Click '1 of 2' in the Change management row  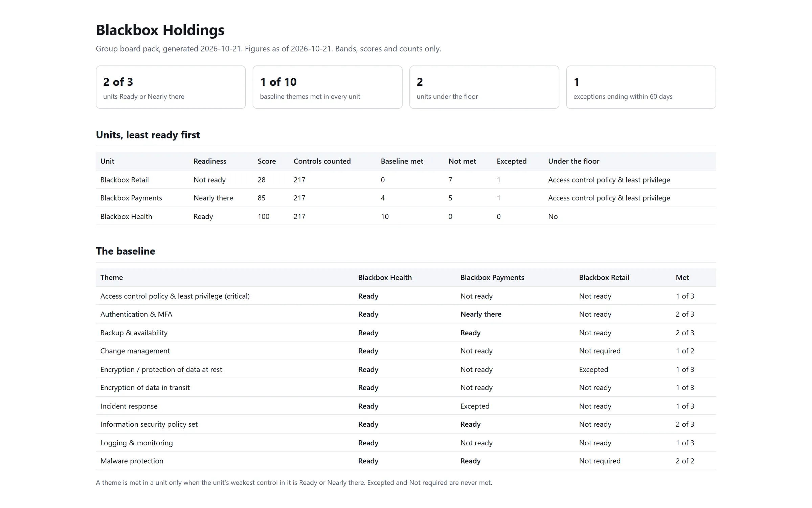click(685, 351)
